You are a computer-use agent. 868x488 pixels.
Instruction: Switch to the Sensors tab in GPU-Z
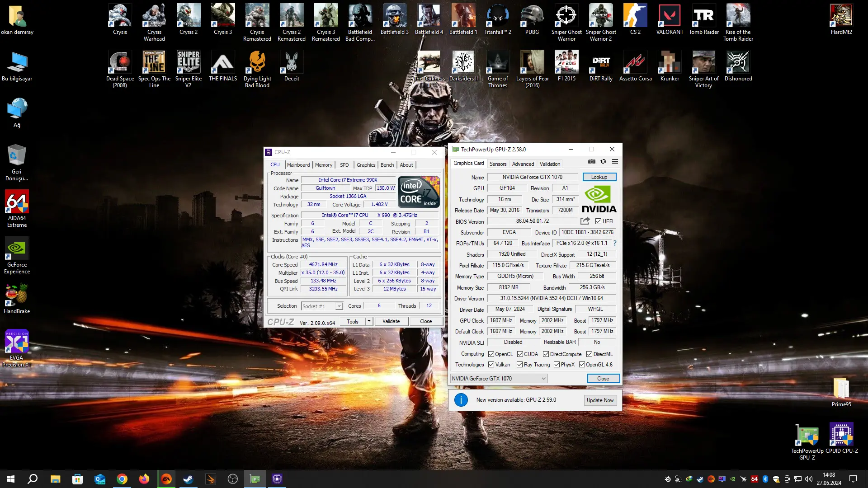coord(498,164)
